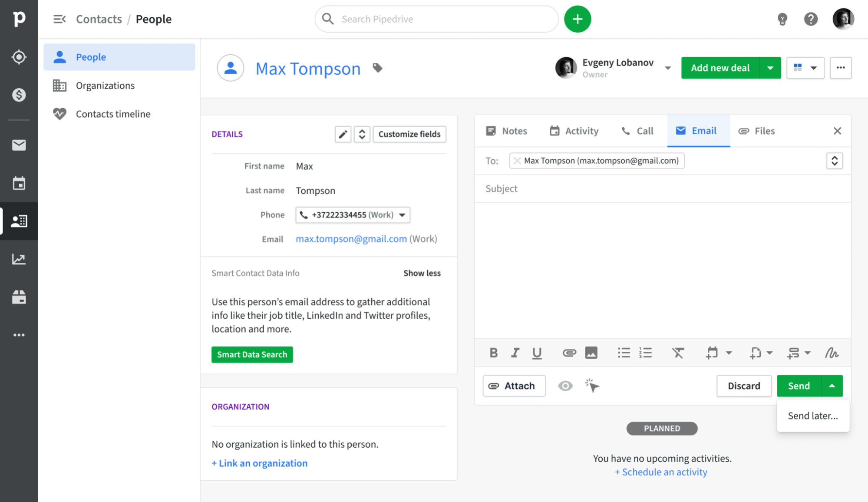This screenshot has height=502, width=868.
Task: Insert an image into the email body
Action: 591,353
